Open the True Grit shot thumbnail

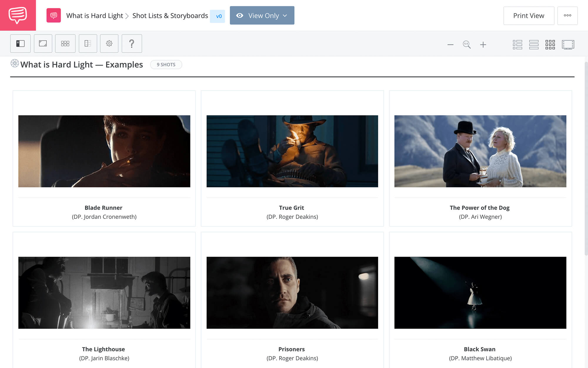292,151
